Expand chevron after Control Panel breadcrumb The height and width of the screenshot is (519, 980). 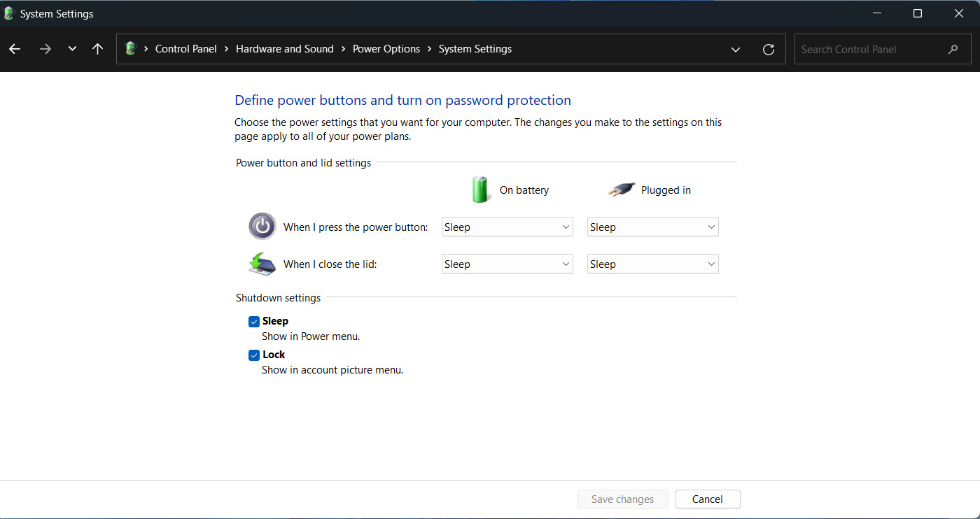(x=227, y=49)
